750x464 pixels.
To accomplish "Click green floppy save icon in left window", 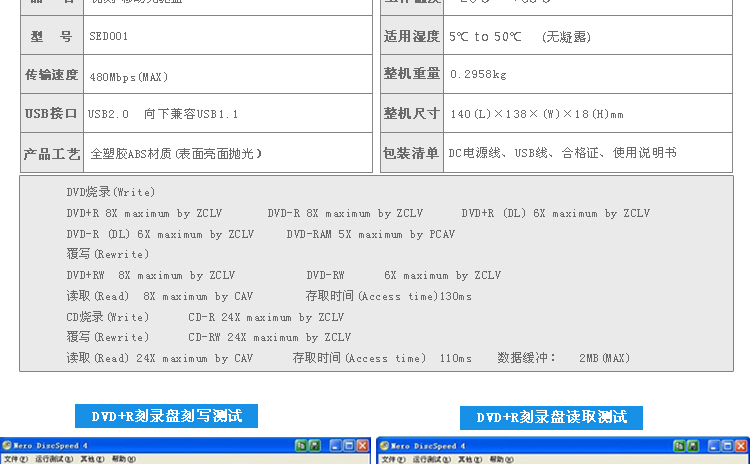I will (x=315, y=446).
